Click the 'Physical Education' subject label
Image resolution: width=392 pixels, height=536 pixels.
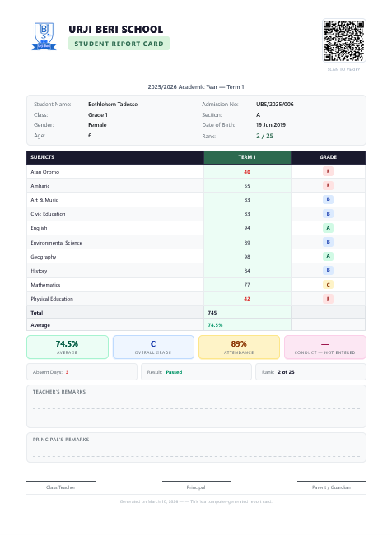pos(52,299)
